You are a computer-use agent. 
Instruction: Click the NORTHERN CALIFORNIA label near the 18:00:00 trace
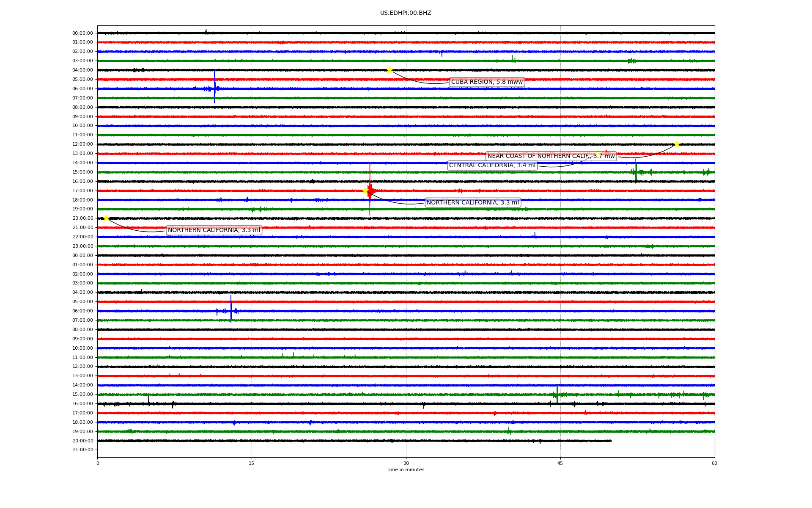pos(472,203)
